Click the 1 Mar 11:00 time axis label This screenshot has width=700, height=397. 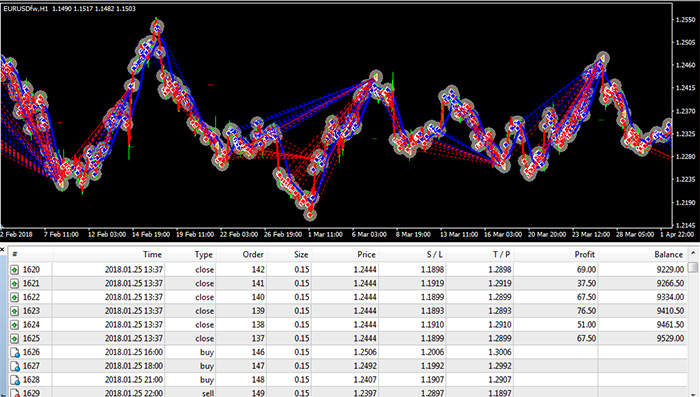(x=325, y=234)
